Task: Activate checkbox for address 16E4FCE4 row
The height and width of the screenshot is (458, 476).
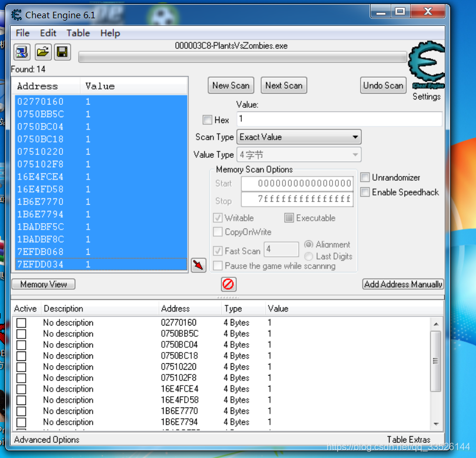Action: [21, 389]
